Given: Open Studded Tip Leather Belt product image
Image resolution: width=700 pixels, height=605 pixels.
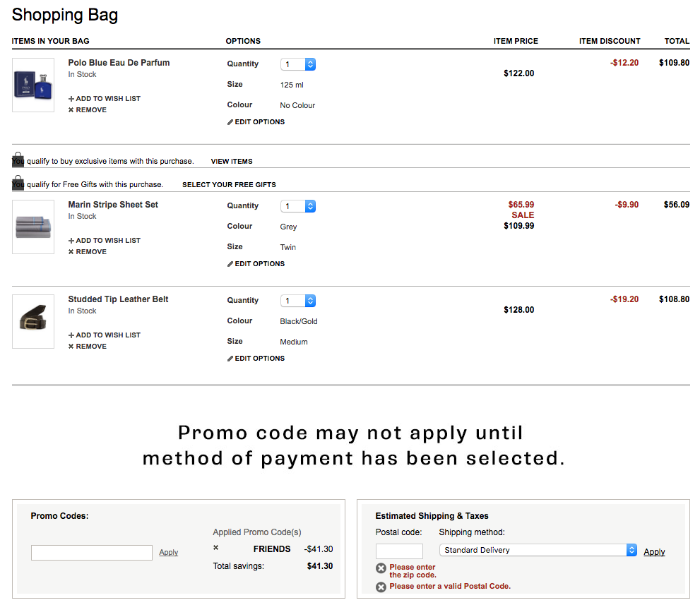Looking at the screenshot, I should pos(33,321).
